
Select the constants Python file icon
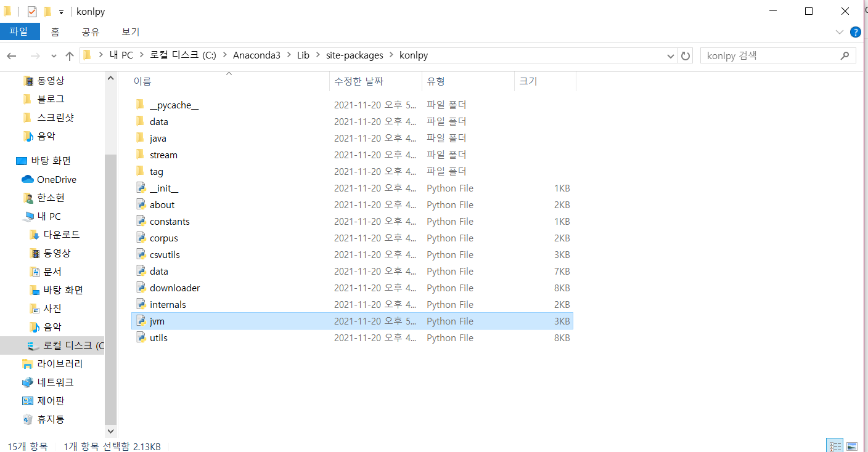click(141, 221)
